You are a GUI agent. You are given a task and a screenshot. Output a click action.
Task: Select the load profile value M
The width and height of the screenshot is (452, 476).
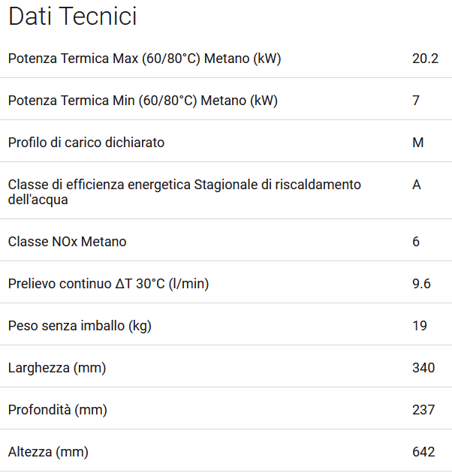click(x=418, y=143)
